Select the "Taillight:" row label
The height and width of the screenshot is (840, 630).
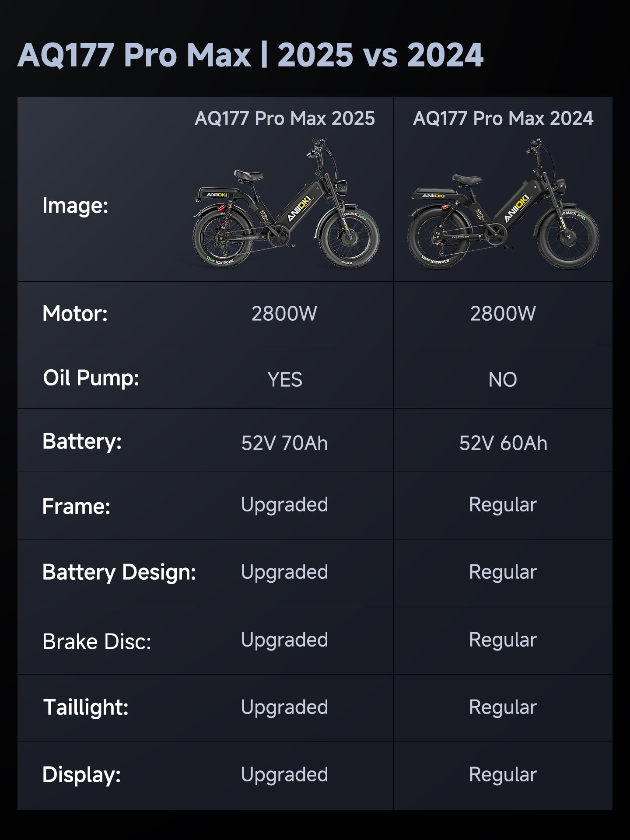(86, 707)
